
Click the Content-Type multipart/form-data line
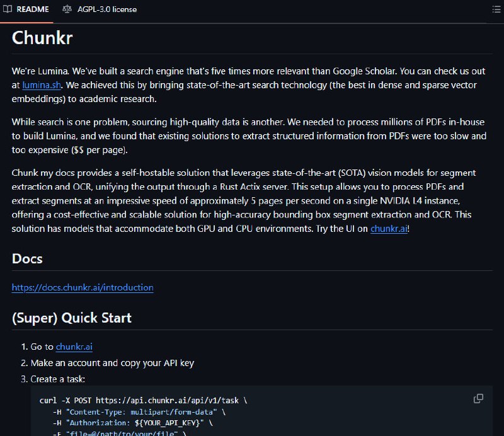tap(139, 412)
